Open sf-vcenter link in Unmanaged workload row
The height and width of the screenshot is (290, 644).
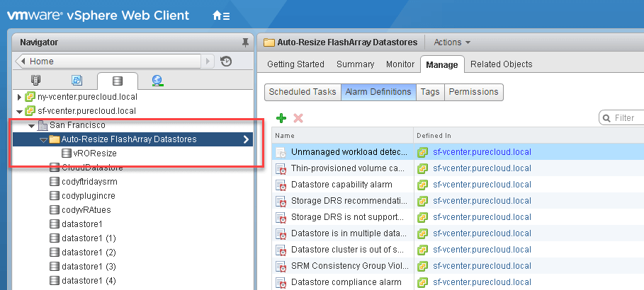(x=482, y=152)
